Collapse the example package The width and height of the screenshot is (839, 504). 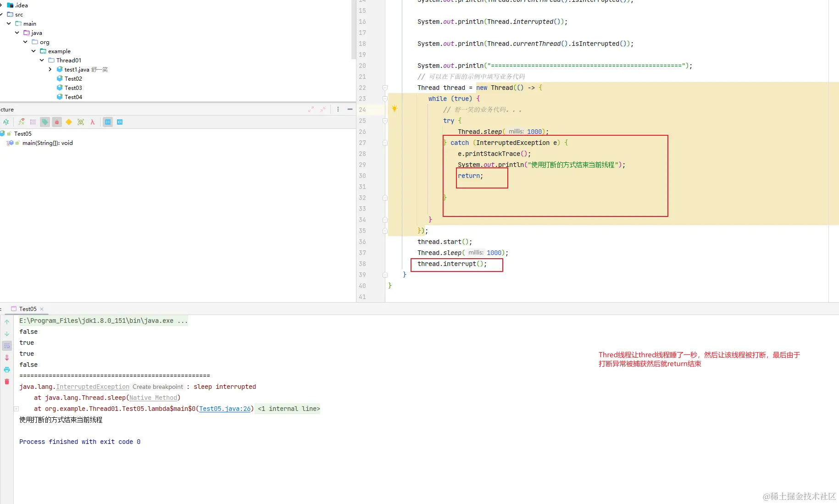coord(33,51)
